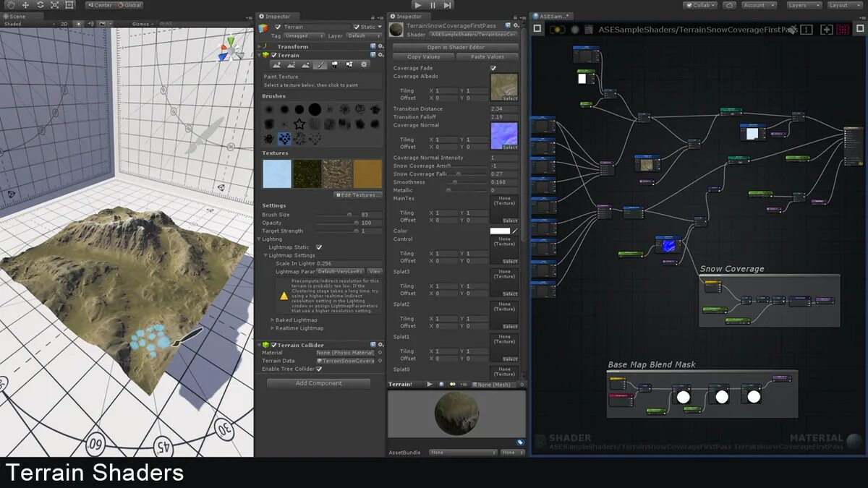The width and height of the screenshot is (868, 488).
Task: Switch to the Scene tab
Action: 20,17
